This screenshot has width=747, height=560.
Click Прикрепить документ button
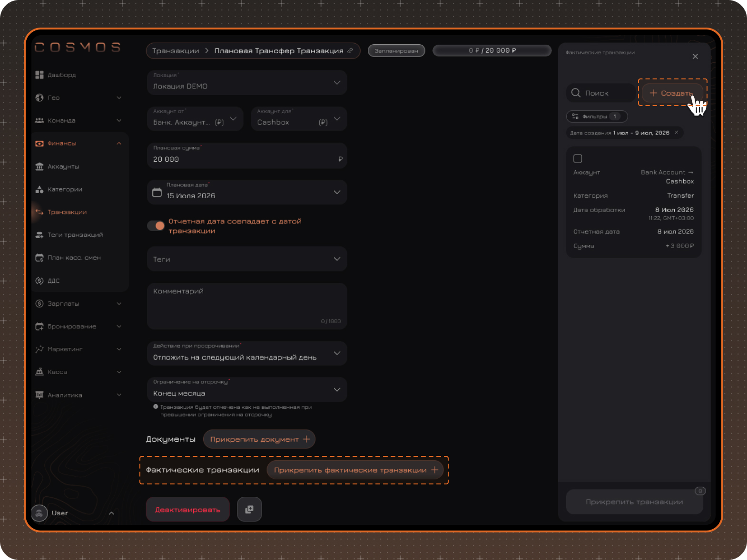point(259,439)
